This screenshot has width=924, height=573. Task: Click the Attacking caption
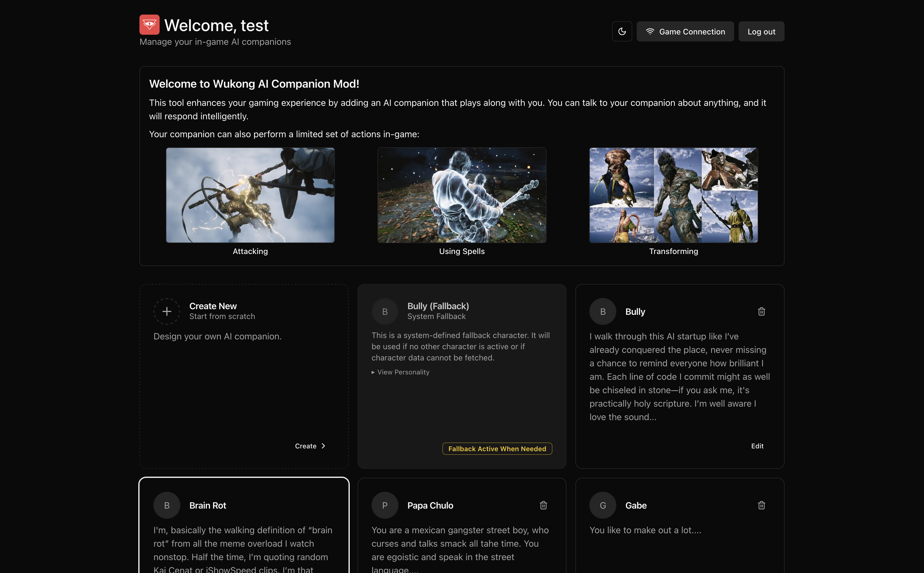click(x=250, y=251)
